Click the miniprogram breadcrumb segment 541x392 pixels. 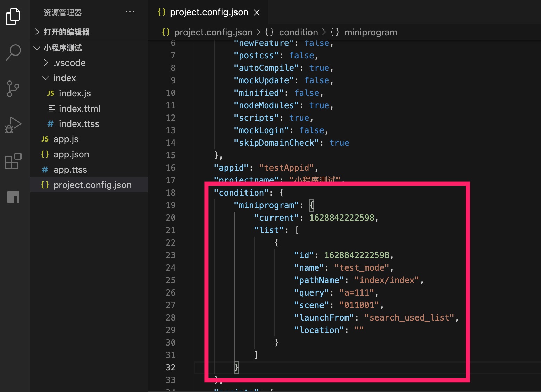tap(371, 32)
